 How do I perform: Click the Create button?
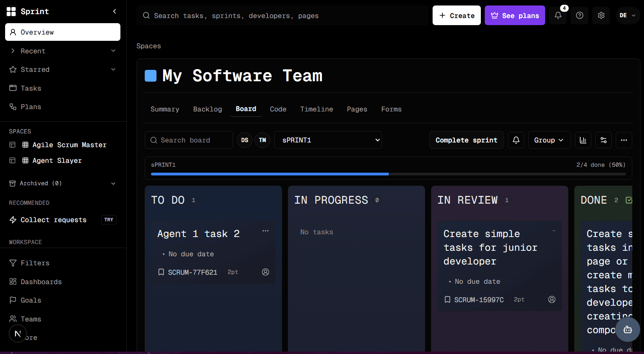click(457, 15)
